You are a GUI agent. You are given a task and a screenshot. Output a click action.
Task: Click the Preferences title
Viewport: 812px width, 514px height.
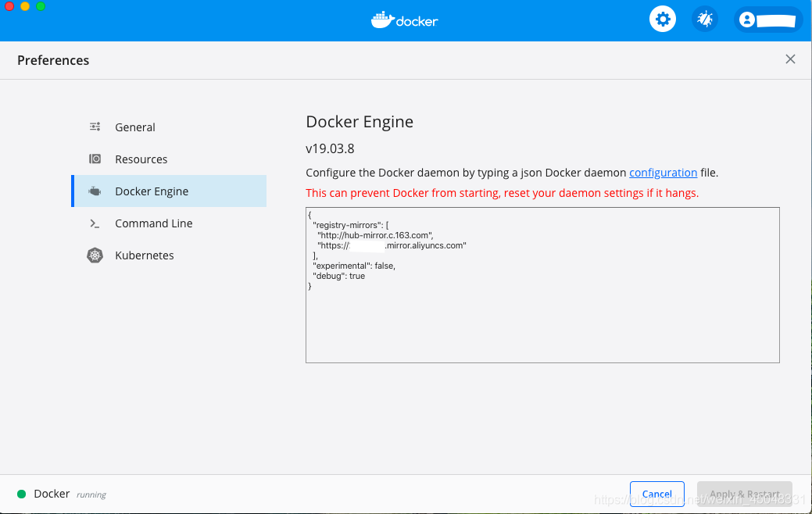(53, 60)
